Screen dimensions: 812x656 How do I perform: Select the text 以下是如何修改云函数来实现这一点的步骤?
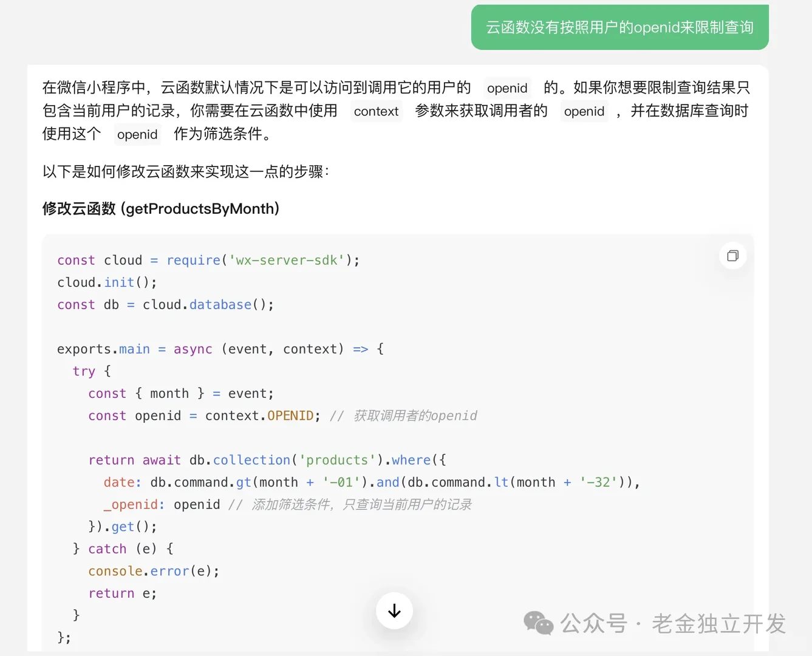click(x=185, y=172)
